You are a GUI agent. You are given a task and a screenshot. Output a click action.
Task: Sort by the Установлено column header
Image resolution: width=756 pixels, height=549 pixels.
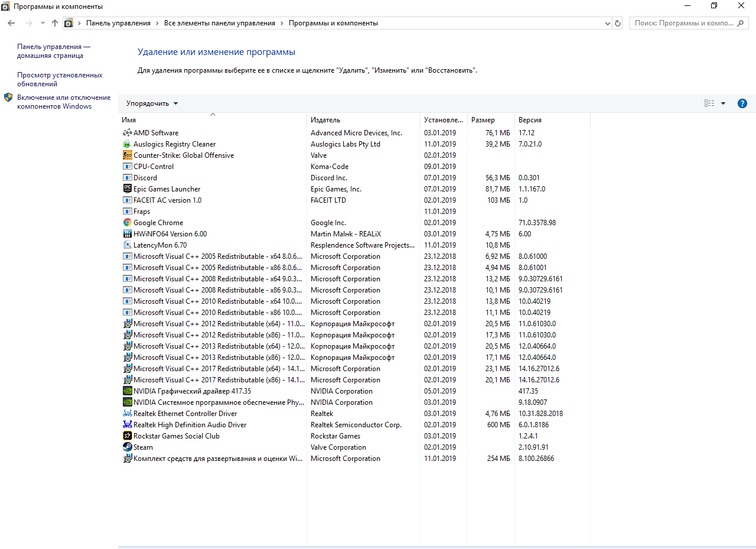click(x=444, y=120)
